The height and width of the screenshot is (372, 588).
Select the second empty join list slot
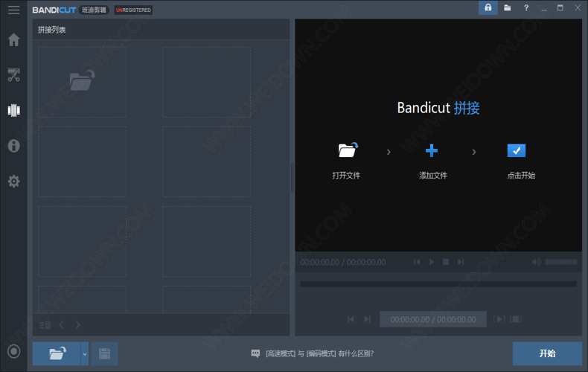(x=207, y=82)
